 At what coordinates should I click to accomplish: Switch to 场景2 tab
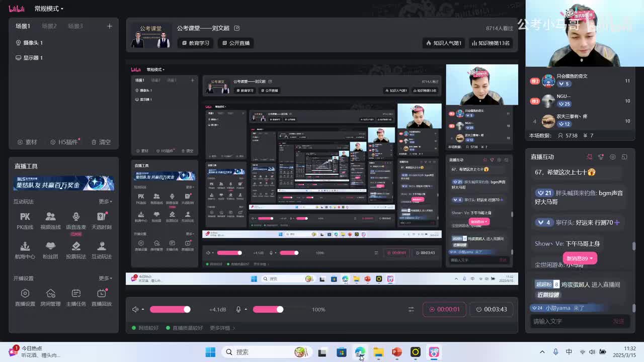(49, 26)
